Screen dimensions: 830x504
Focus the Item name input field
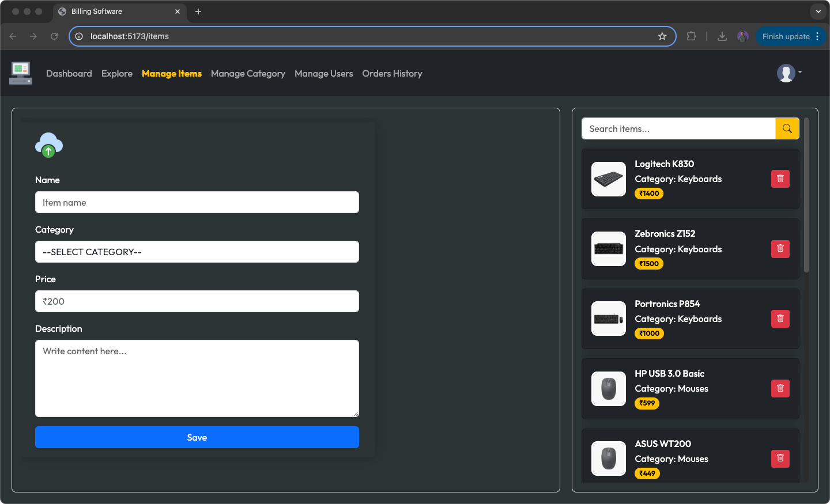[197, 202]
